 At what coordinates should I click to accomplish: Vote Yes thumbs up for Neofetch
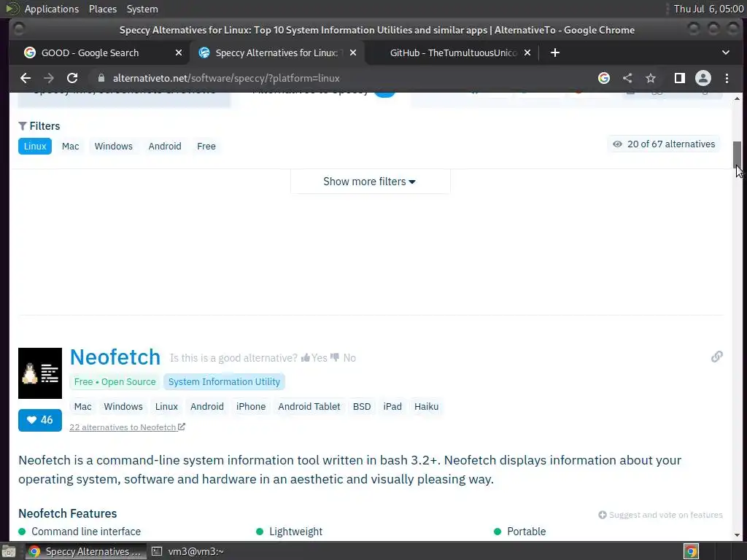pos(314,357)
